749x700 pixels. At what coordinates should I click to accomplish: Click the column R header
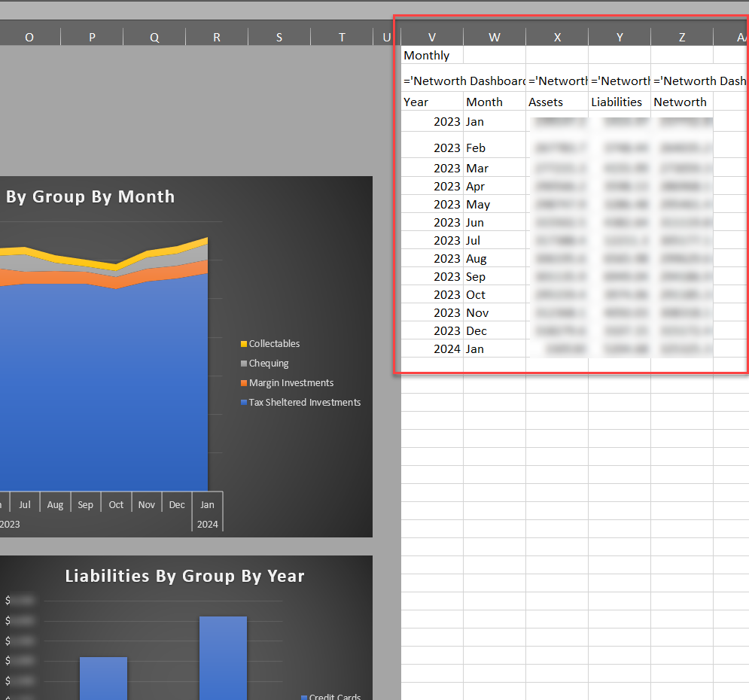(217, 37)
